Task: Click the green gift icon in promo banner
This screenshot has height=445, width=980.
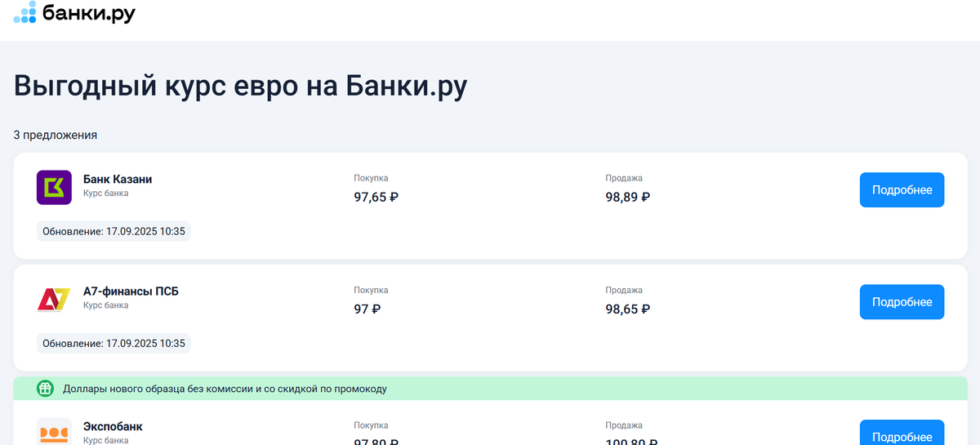Action: pyautogui.click(x=45, y=389)
